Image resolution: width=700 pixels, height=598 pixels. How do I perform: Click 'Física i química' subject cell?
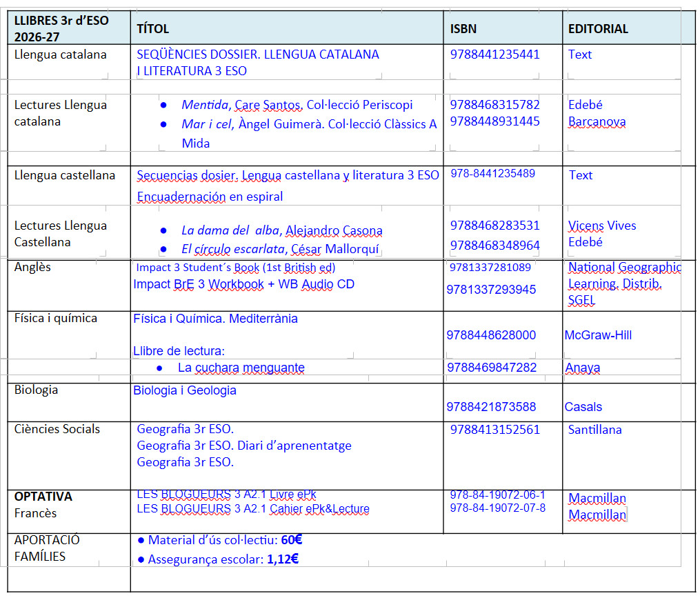pos(55,318)
